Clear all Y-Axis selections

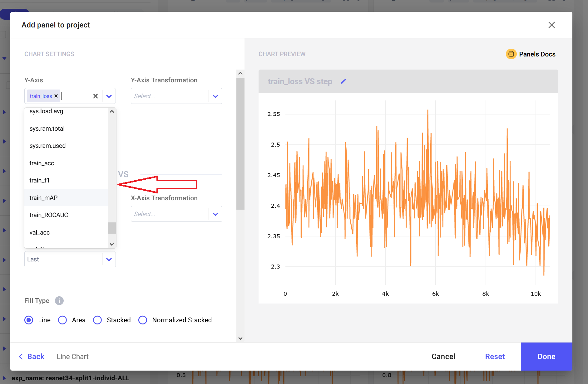[96, 96]
